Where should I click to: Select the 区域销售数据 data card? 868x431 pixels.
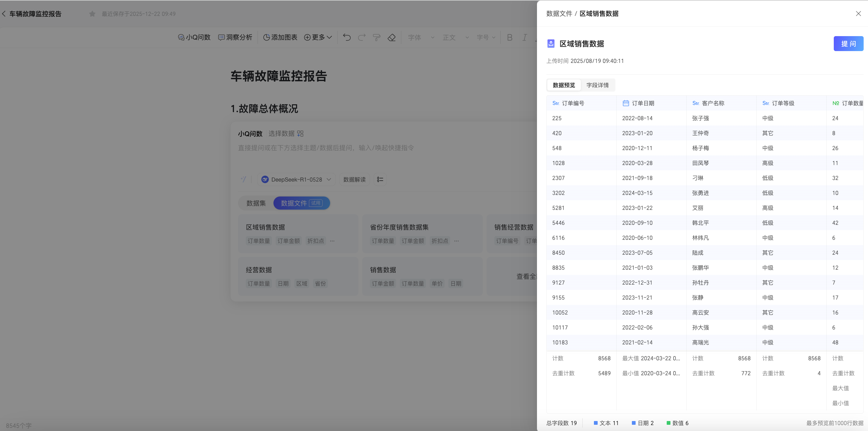[x=298, y=234]
